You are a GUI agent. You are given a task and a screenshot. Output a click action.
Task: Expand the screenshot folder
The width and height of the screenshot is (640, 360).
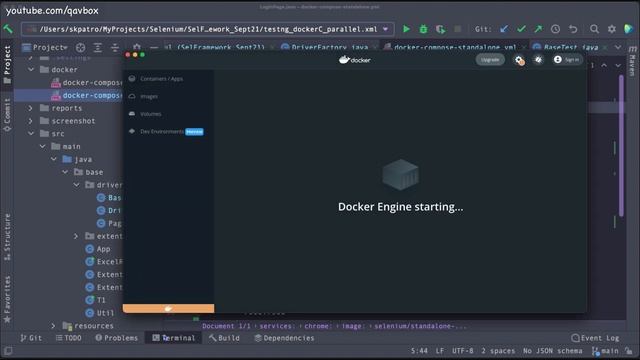(x=31, y=121)
